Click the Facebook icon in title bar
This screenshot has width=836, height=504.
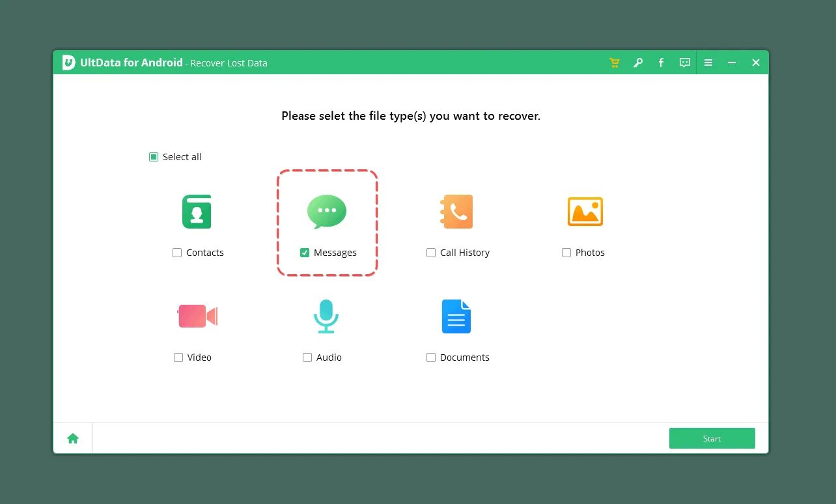(x=661, y=63)
